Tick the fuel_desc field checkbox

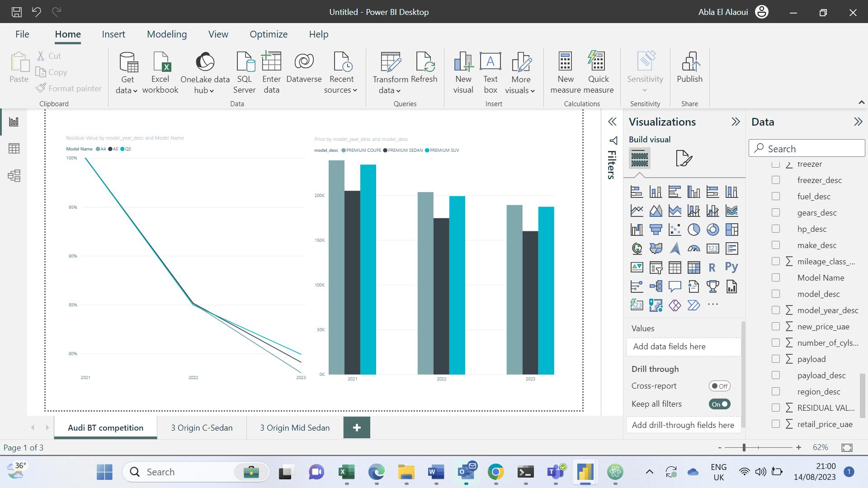pyautogui.click(x=776, y=197)
